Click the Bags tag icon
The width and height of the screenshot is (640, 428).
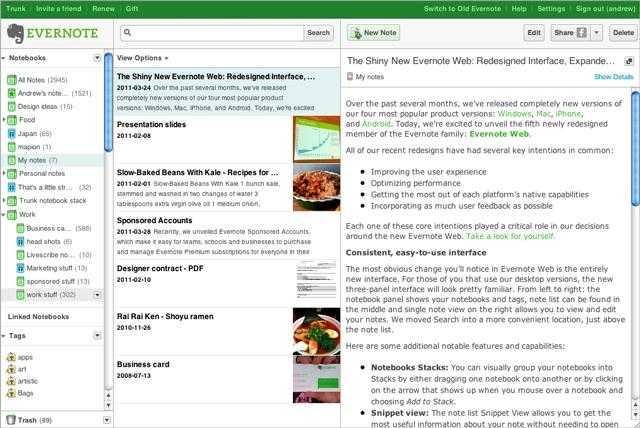[11, 393]
